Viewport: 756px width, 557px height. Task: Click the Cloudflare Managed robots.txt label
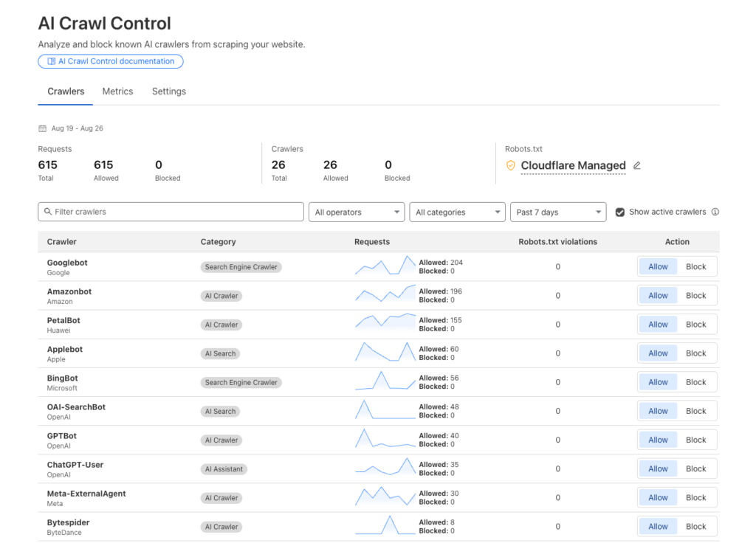[x=573, y=166]
